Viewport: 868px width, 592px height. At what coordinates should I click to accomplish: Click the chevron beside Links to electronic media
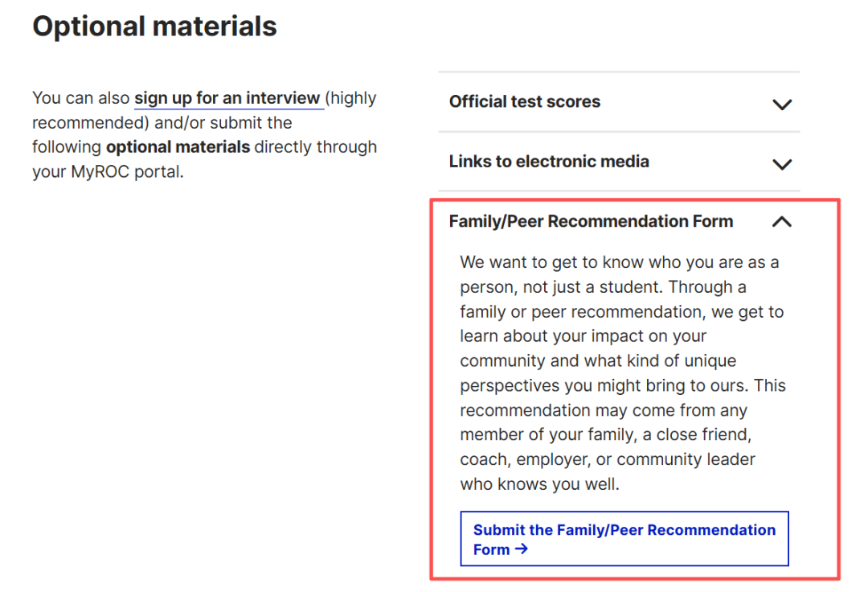tap(781, 163)
